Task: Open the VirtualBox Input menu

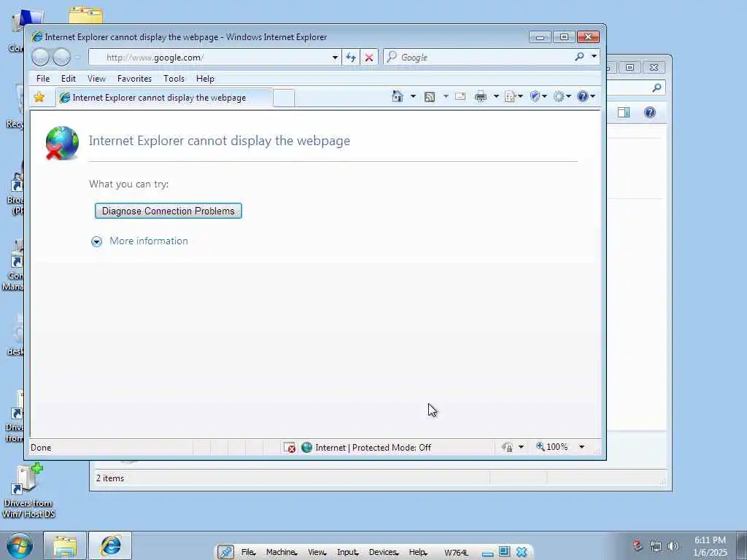Action: [x=347, y=553]
